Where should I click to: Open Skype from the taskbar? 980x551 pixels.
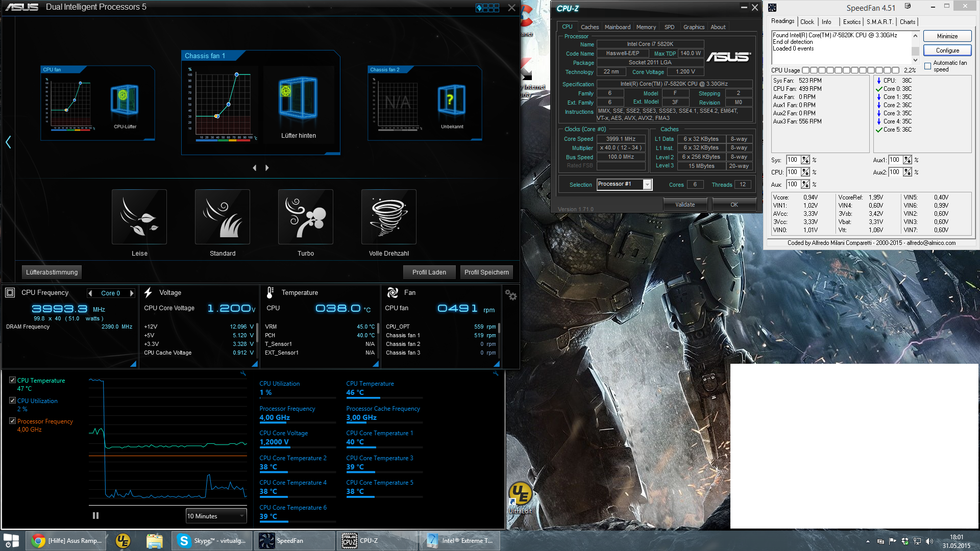[212, 541]
